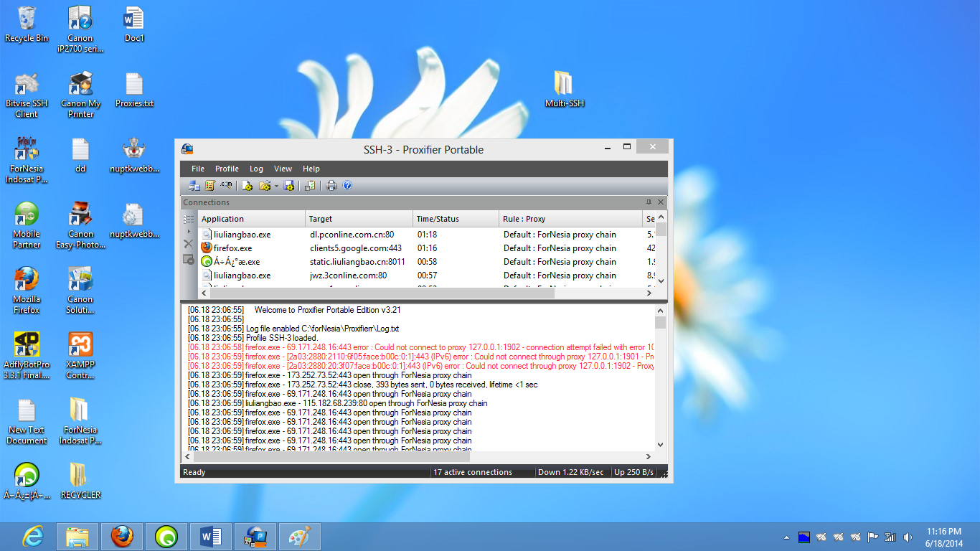Click the 'Profile SSH-3 loaded.' log line

(282, 338)
